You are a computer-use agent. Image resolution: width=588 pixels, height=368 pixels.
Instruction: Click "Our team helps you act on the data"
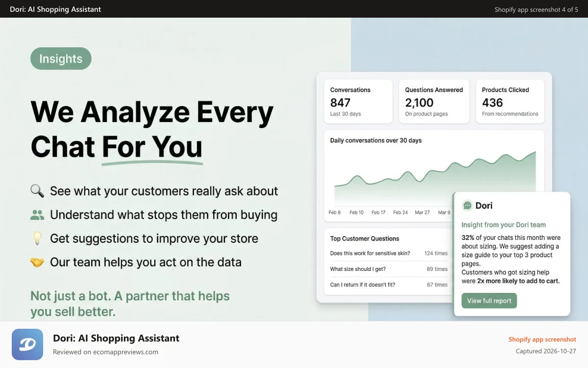pyautogui.click(x=146, y=262)
